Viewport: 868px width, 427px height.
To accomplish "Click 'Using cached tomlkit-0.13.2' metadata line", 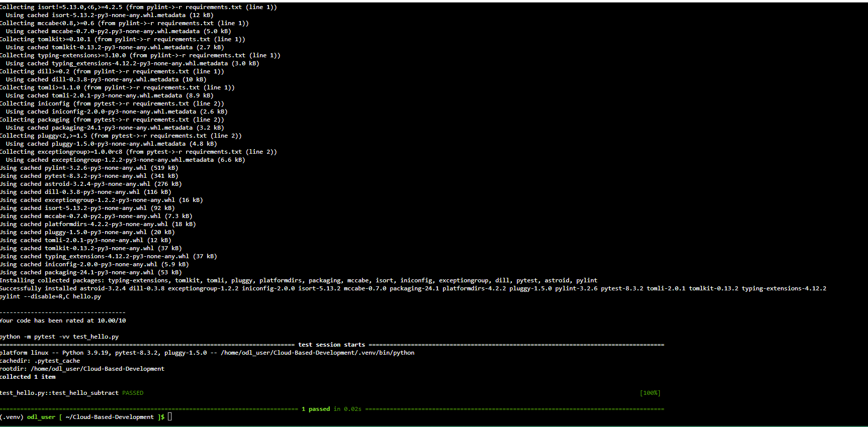I will (115, 47).
